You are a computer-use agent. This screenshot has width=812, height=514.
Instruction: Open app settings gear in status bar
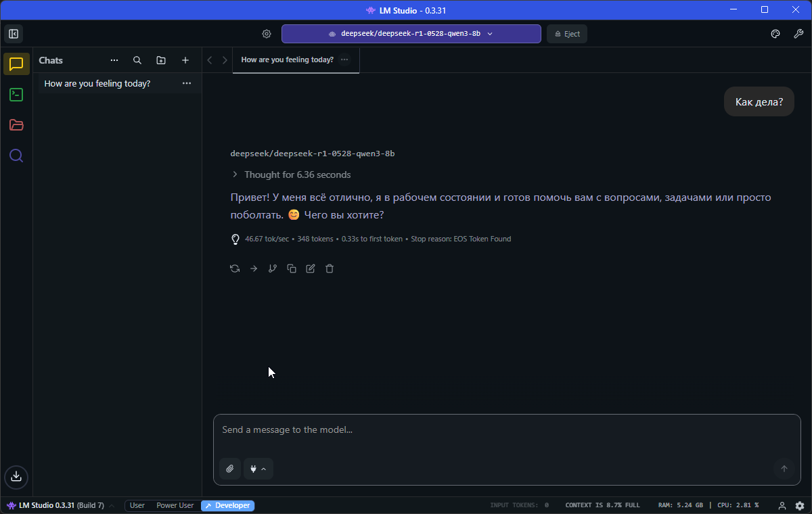[800, 505]
